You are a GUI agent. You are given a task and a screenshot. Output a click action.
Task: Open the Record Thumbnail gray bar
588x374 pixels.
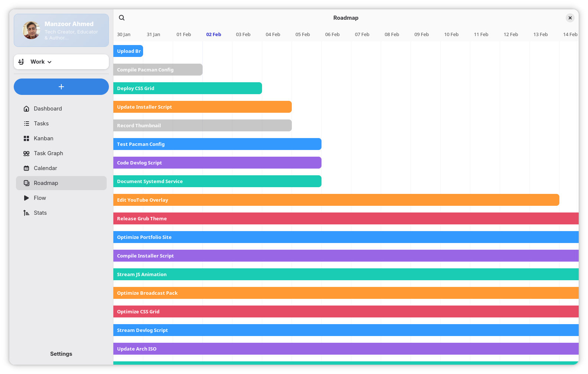203,125
